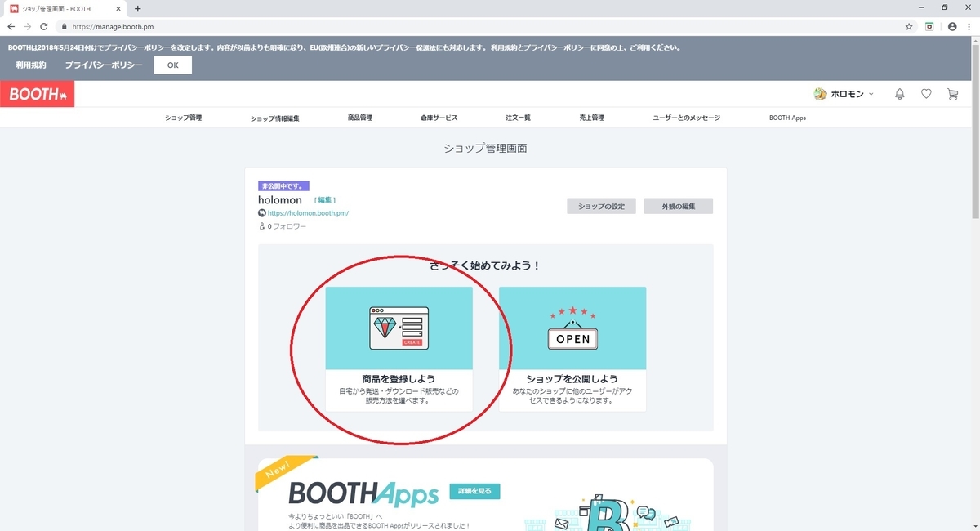Open ユーザーとのメッセージ menu
The width and height of the screenshot is (980, 531).
(687, 118)
